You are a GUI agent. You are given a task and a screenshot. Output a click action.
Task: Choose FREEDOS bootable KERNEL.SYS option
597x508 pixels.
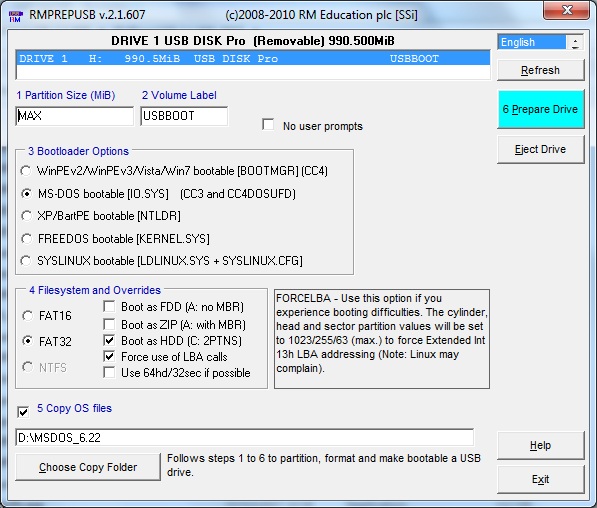pos(26,239)
